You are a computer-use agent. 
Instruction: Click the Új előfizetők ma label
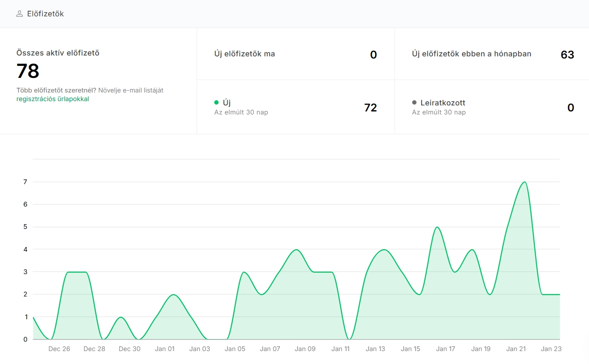244,54
